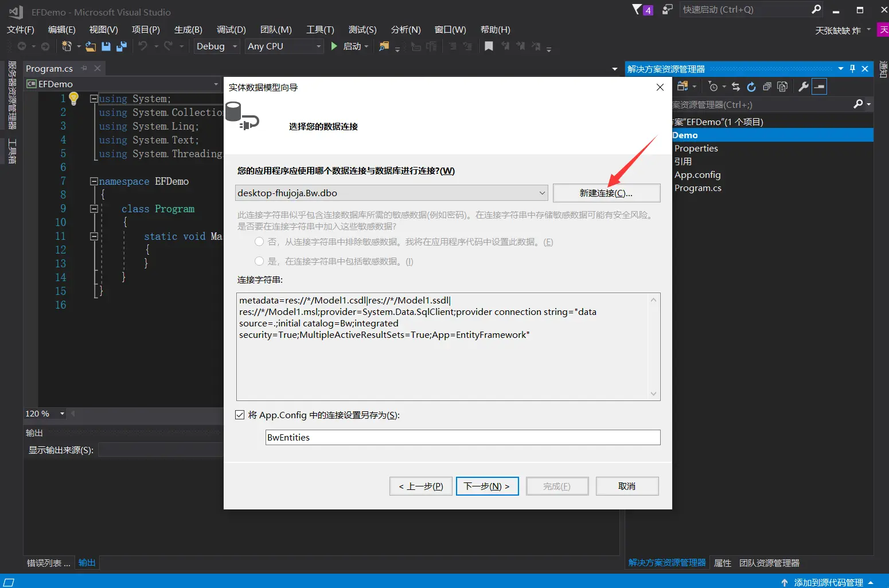Select the 'No, exclude sensitive data' radio option

pyautogui.click(x=259, y=242)
